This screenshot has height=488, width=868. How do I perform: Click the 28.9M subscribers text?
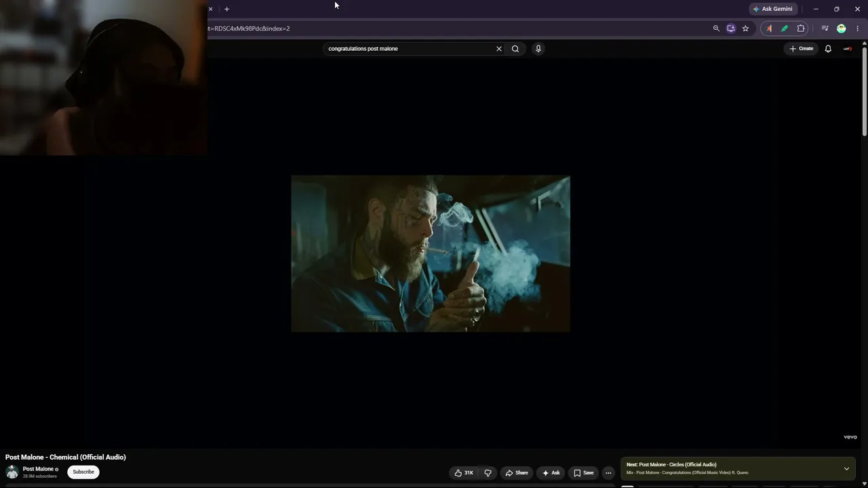click(40, 476)
